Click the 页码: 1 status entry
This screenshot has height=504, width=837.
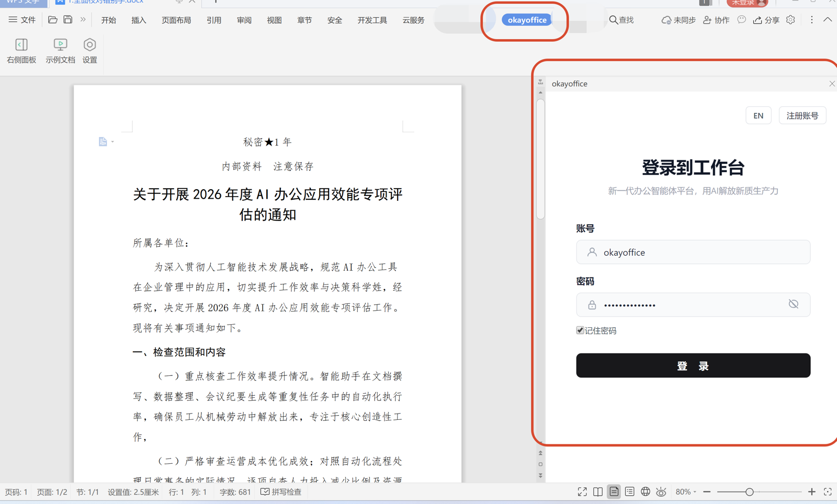pyautogui.click(x=16, y=492)
